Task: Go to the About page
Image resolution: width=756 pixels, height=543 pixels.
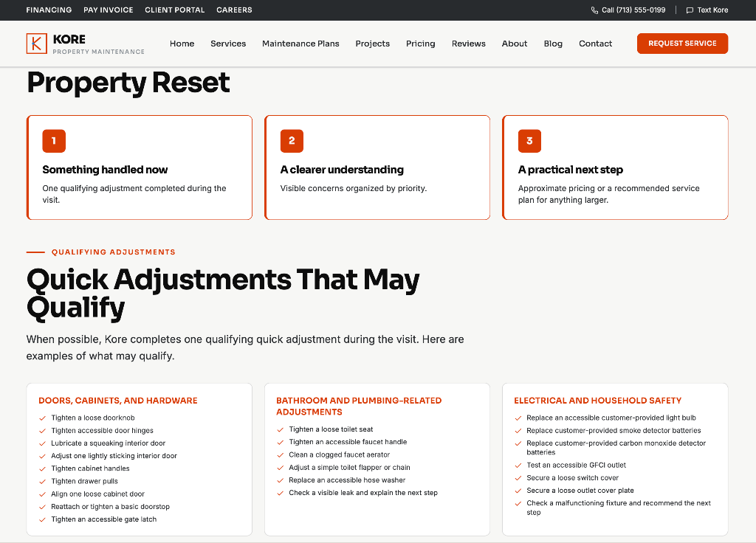Action: (514, 44)
